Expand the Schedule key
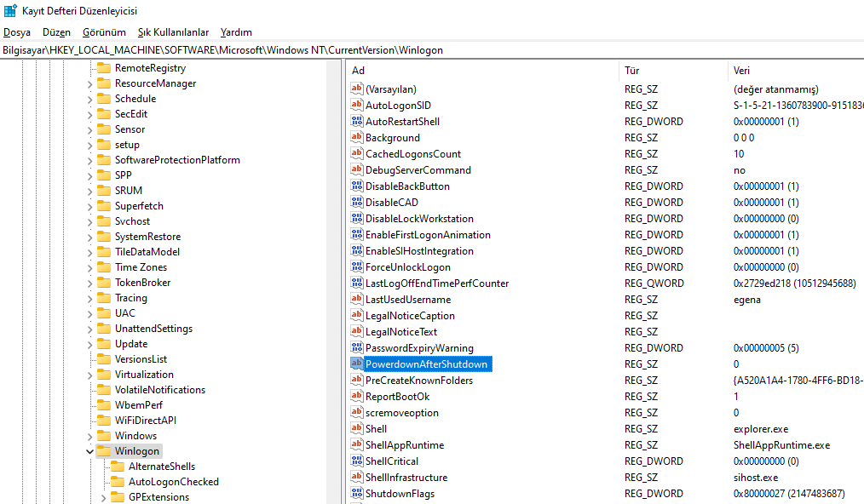 point(89,99)
